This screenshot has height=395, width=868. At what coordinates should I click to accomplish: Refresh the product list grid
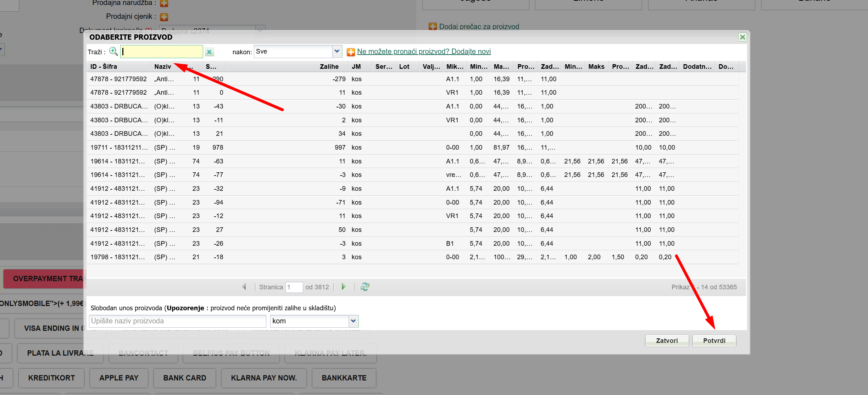tap(365, 287)
